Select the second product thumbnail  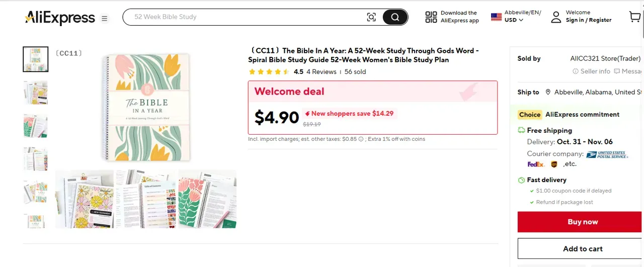(x=36, y=93)
